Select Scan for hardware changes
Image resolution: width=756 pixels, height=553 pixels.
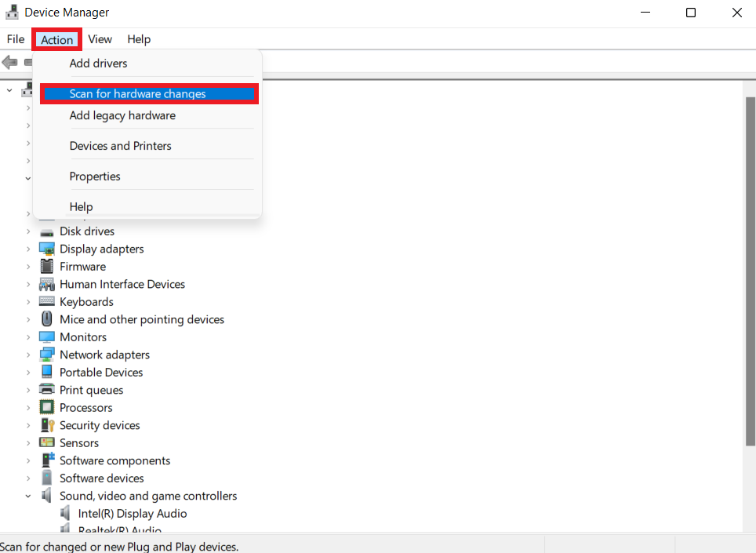[150, 93]
